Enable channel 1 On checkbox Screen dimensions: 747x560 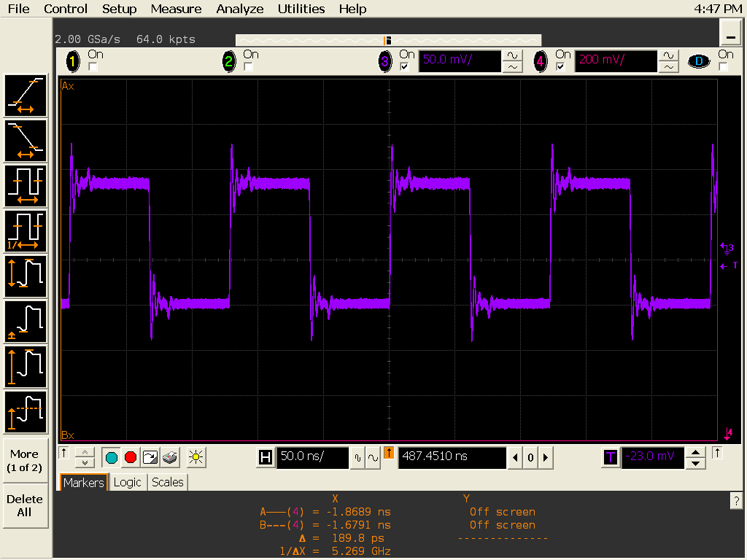[93, 67]
